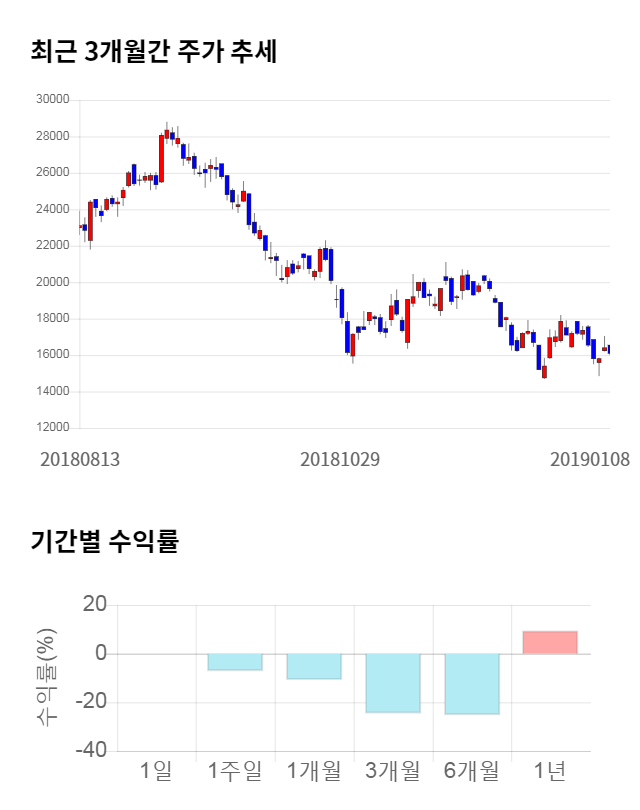Click the 최근 3개월간 주가 추세 heading

153,52
